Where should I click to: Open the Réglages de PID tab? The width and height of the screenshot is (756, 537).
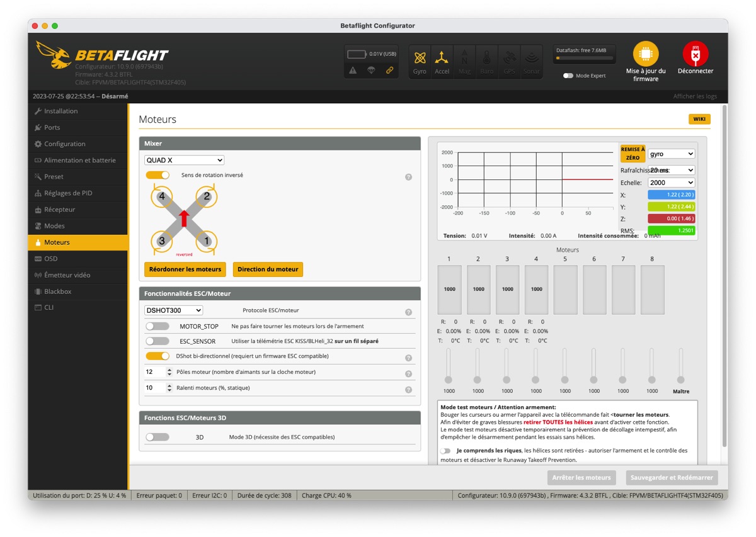coord(78,193)
